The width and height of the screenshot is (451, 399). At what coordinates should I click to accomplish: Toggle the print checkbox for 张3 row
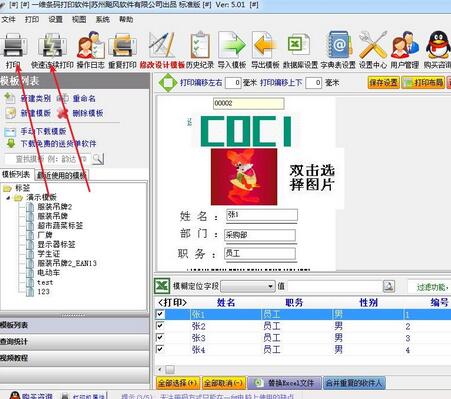tap(160, 337)
